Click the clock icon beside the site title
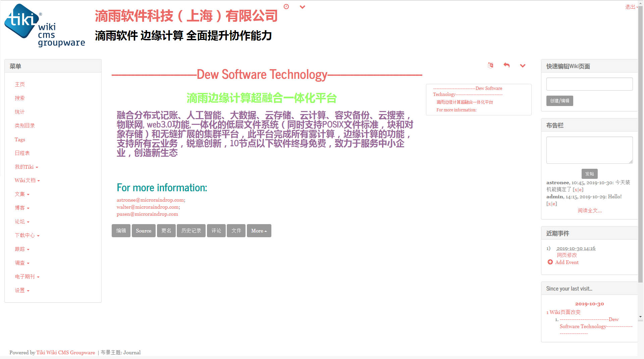 (x=286, y=6)
